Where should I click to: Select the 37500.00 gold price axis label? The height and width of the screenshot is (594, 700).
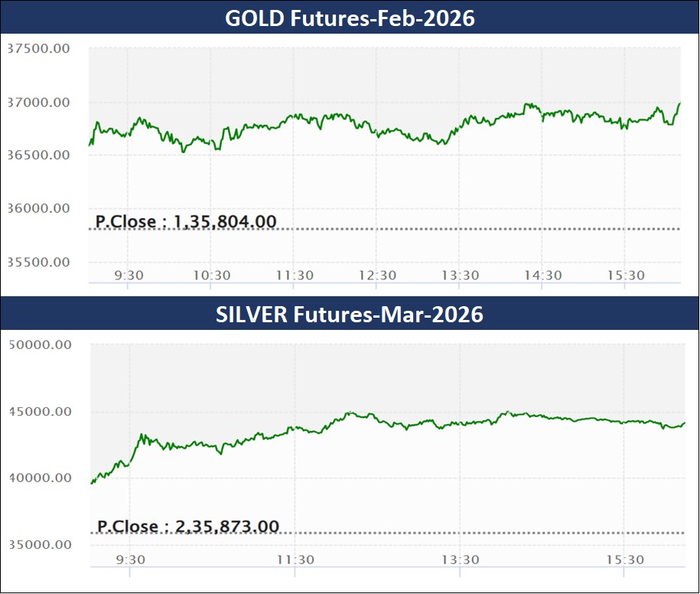click(x=38, y=48)
